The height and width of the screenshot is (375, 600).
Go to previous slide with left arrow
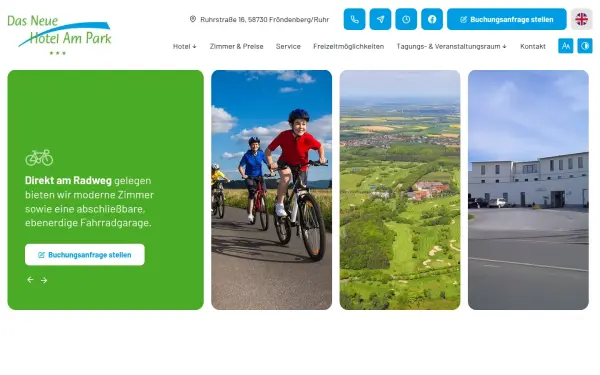click(30, 280)
